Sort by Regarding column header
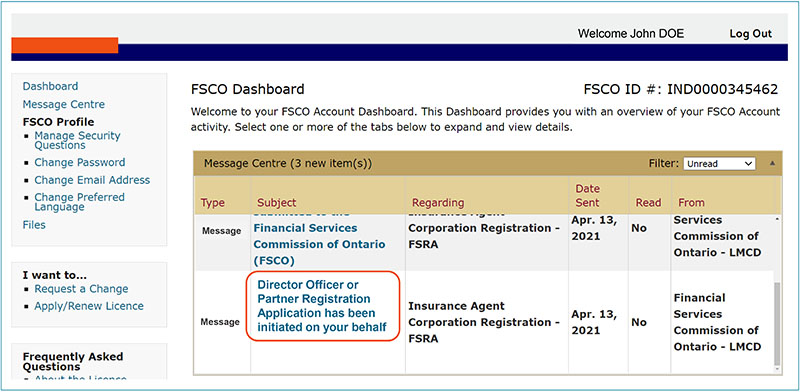This screenshot has height=392, width=800. point(438,203)
